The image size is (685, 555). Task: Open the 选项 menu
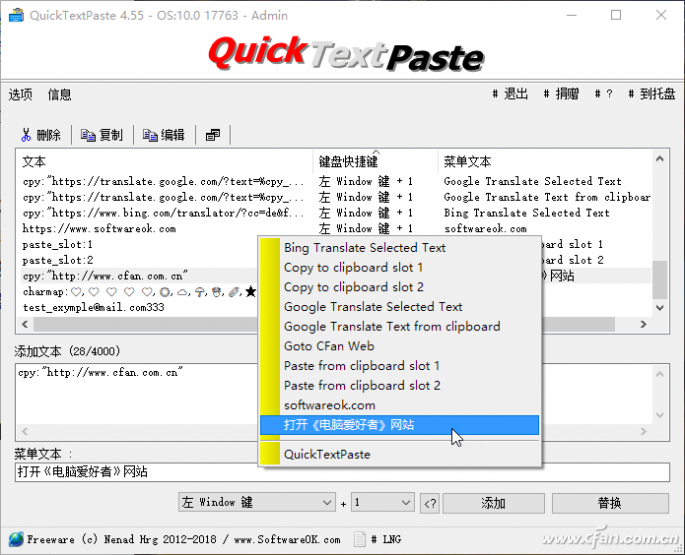pos(21,94)
